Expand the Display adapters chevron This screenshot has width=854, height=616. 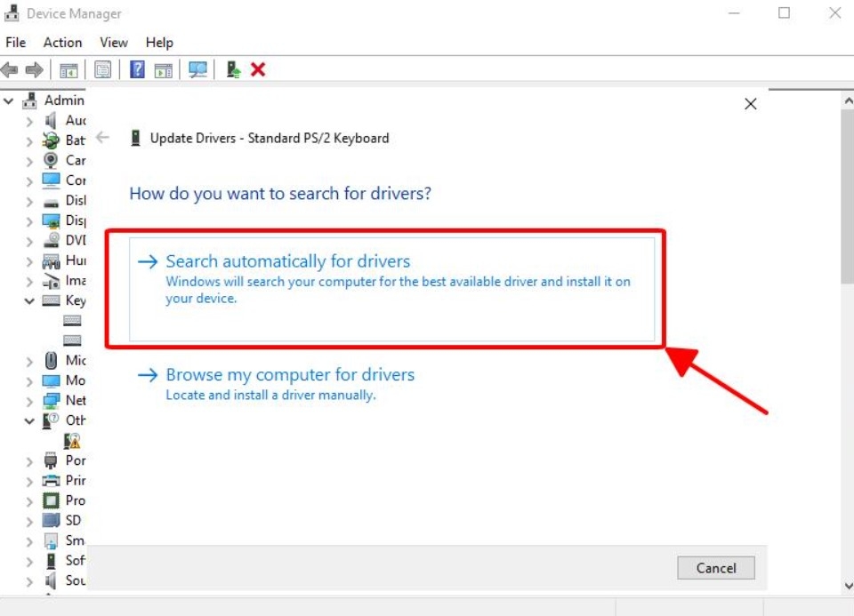point(29,221)
